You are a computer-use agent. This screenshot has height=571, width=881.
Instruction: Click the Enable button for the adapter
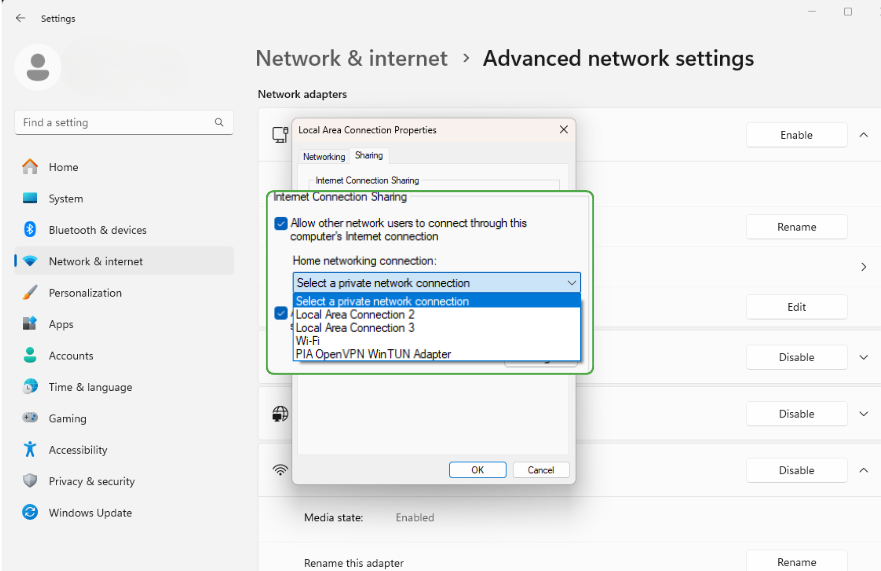click(x=796, y=135)
